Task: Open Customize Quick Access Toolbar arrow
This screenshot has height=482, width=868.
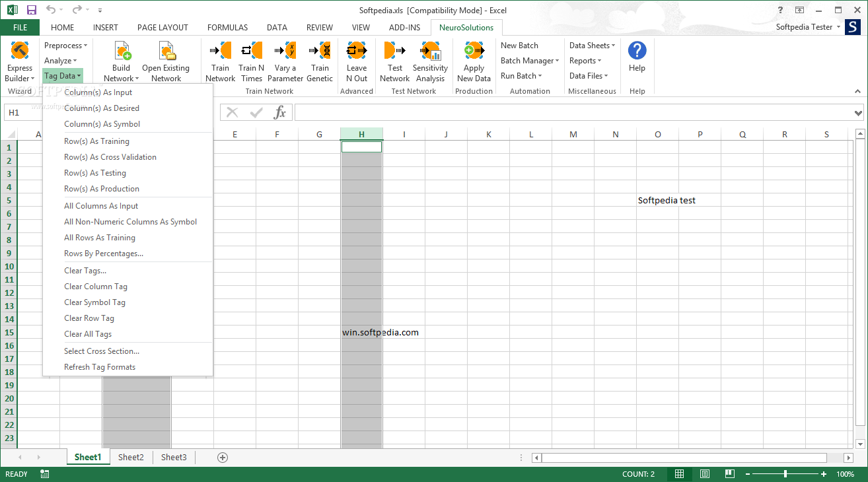Action: [100, 11]
